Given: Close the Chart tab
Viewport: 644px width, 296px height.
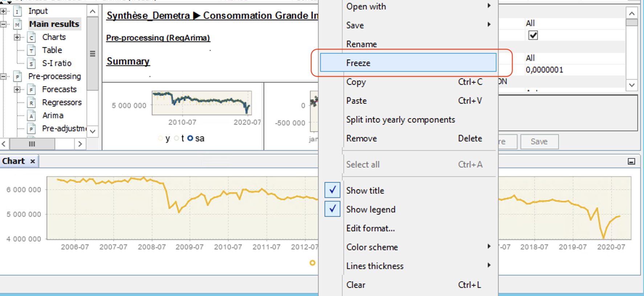Looking at the screenshot, I should 33,161.
